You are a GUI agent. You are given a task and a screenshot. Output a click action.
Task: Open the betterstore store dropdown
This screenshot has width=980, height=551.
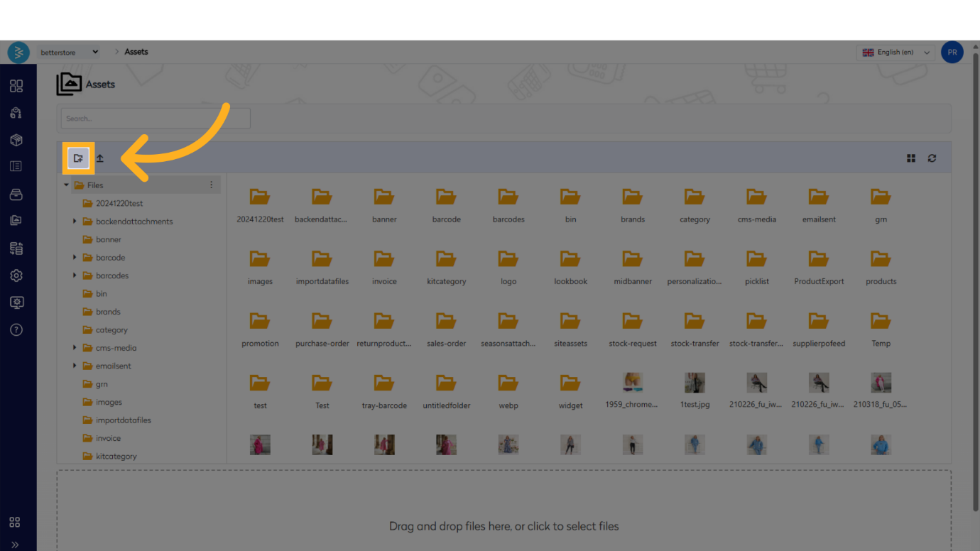click(69, 52)
